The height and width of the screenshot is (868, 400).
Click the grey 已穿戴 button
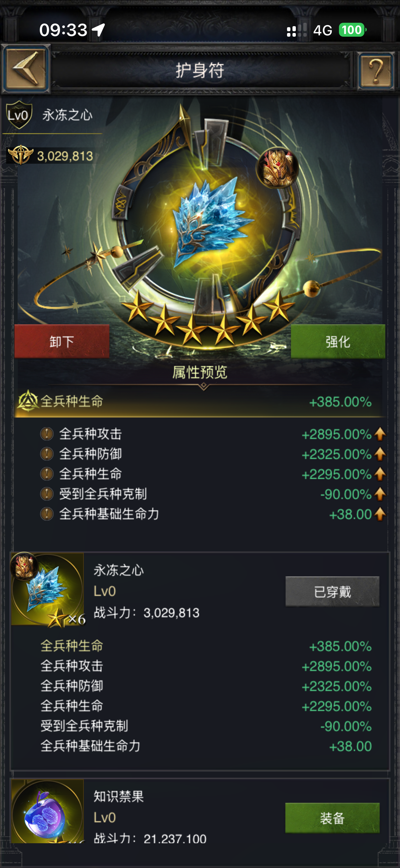pyautogui.click(x=332, y=592)
